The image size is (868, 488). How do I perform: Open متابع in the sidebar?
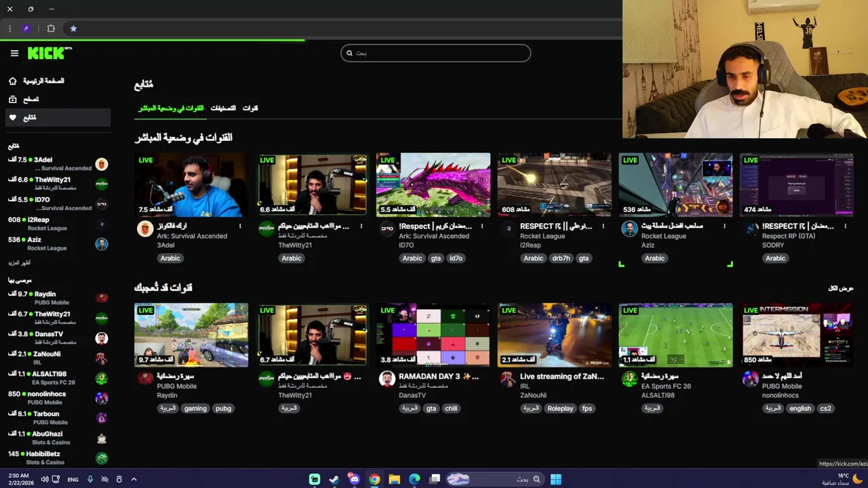(x=60, y=117)
